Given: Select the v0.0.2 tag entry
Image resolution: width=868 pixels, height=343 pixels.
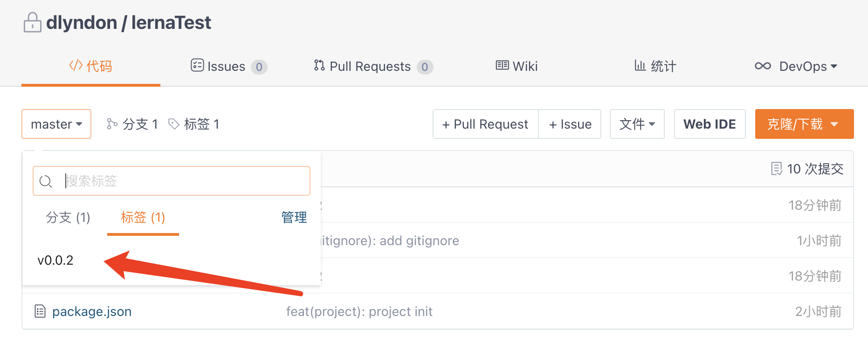Looking at the screenshot, I should tap(55, 260).
